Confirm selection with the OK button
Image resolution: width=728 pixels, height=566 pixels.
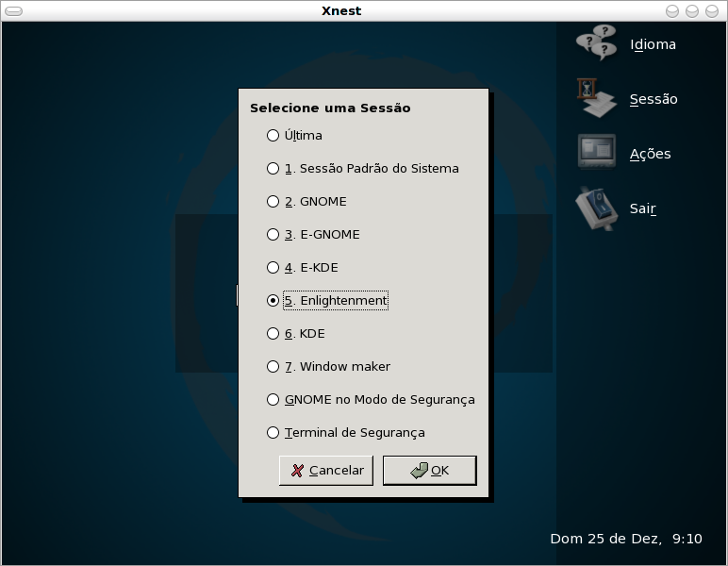click(429, 471)
